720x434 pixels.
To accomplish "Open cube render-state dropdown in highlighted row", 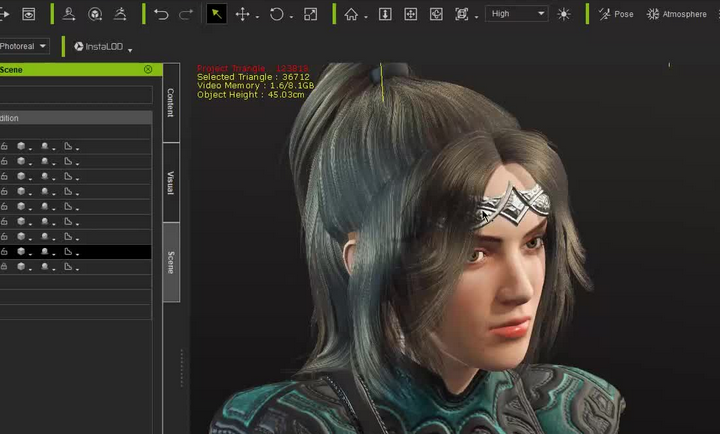I will (x=30, y=254).
